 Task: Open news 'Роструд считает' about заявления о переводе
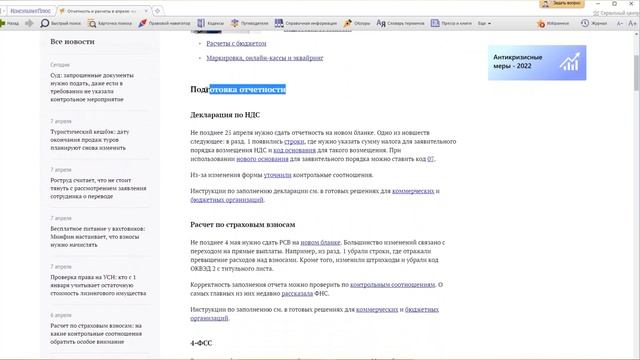98,188
